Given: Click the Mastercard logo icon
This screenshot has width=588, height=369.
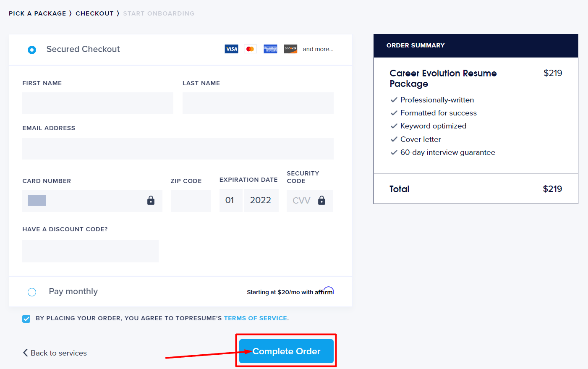Looking at the screenshot, I should point(250,49).
